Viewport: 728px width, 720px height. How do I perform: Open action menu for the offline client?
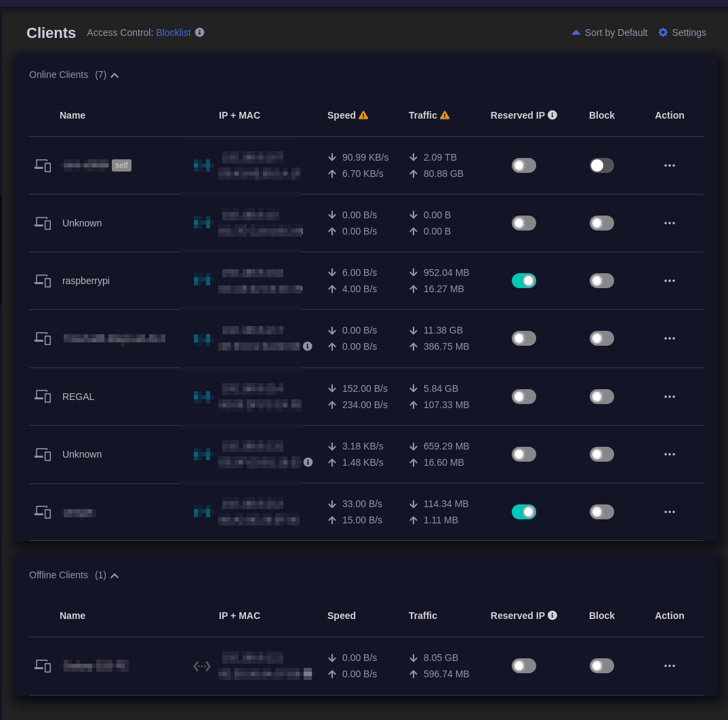pyautogui.click(x=670, y=666)
